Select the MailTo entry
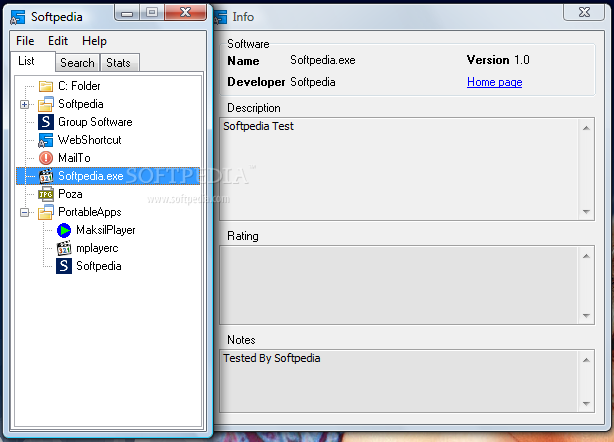This screenshot has height=442, width=614. 74,158
